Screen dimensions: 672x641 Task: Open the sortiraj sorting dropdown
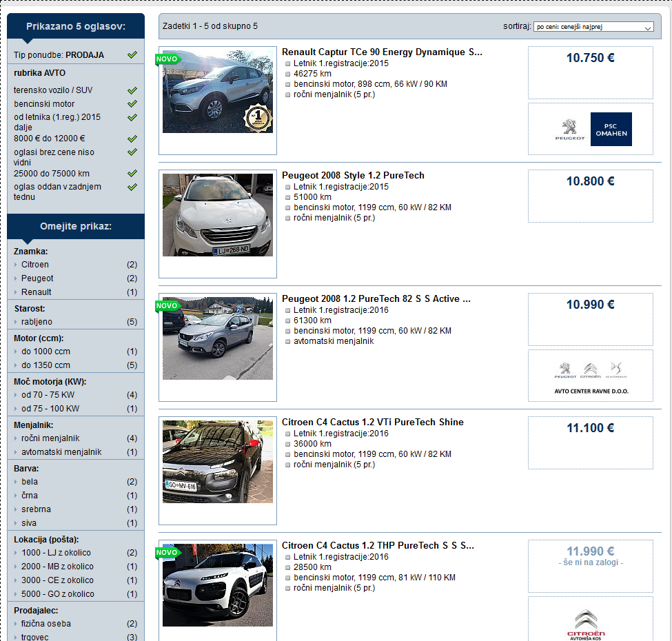click(593, 27)
